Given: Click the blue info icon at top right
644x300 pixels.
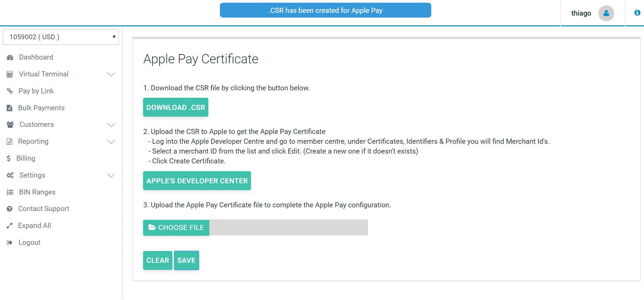Looking at the screenshot, I should point(637,13).
